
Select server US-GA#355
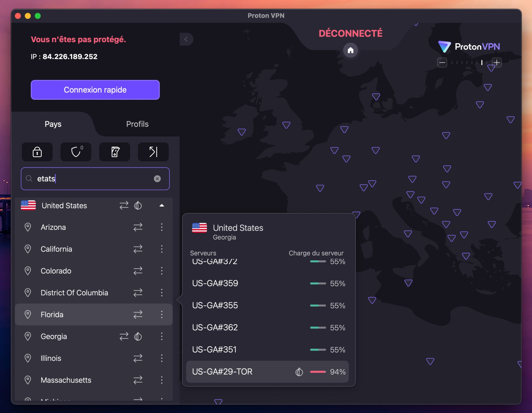tap(267, 305)
